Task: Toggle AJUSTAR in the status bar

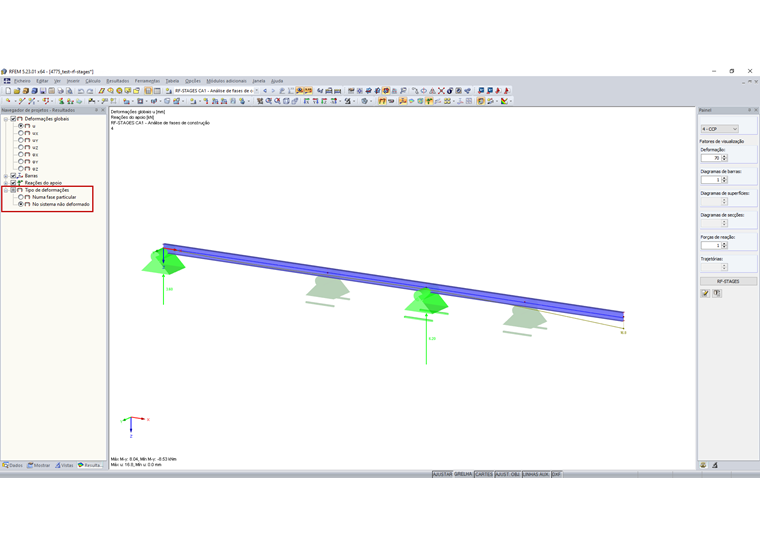Action: pyautogui.click(x=442, y=474)
